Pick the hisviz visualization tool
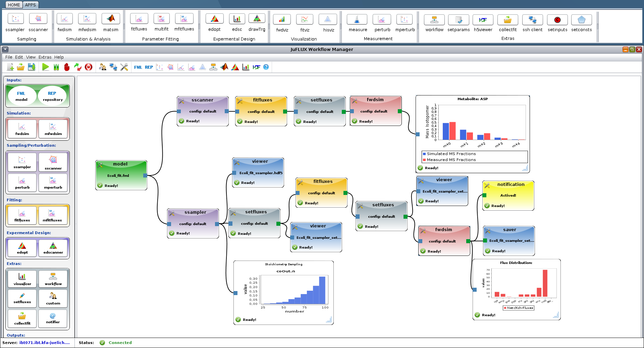Viewport: 644px width, 348px height. (x=328, y=19)
